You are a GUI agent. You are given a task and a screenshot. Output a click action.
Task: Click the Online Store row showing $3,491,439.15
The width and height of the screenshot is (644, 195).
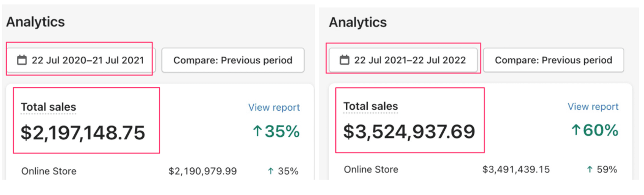tap(480, 169)
